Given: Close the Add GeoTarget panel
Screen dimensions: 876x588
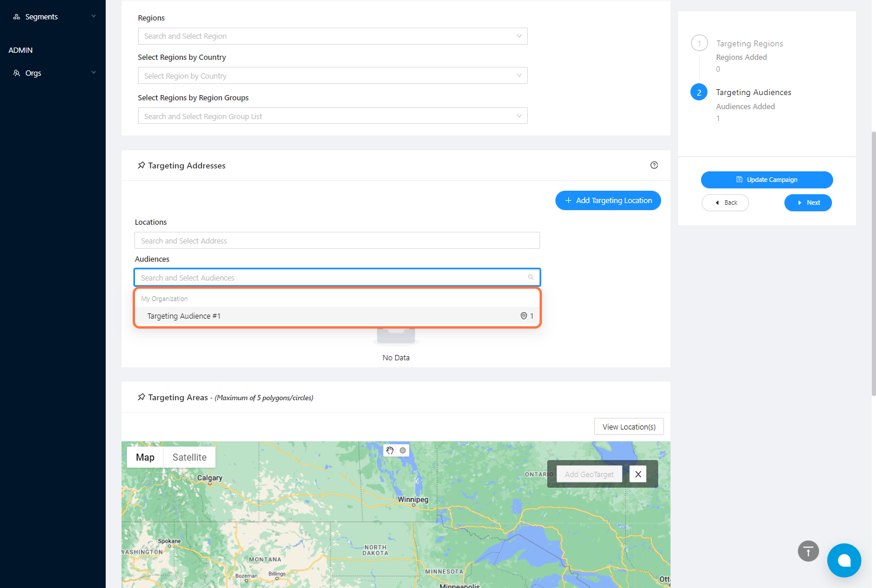Looking at the screenshot, I should tap(638, 474).
